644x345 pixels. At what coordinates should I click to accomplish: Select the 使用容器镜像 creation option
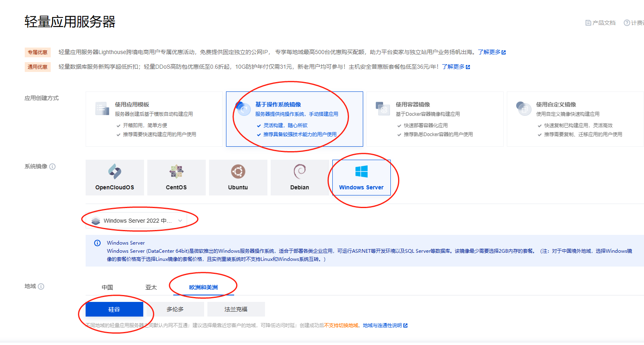[435, 119]
